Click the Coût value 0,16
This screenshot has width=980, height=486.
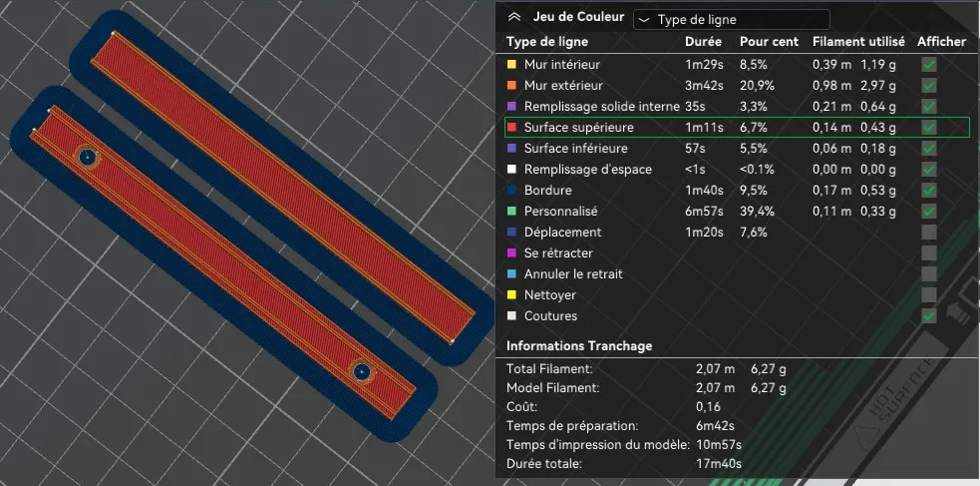[708, 406]
